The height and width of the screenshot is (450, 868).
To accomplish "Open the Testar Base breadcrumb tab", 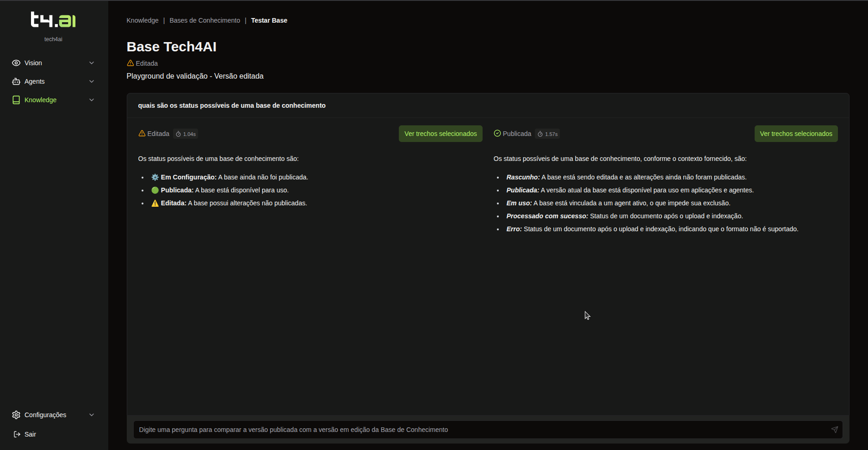I will click(x=269, y=20).
